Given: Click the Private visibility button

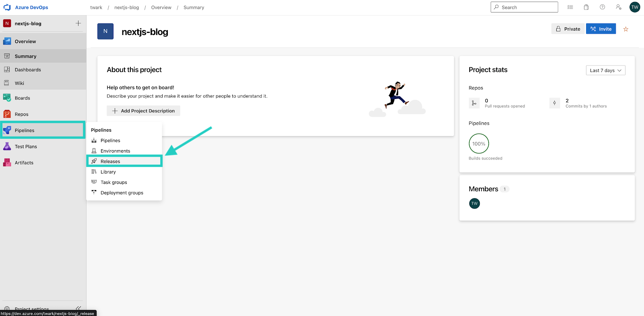Looking at the screenshot, I should pos(568,29).
